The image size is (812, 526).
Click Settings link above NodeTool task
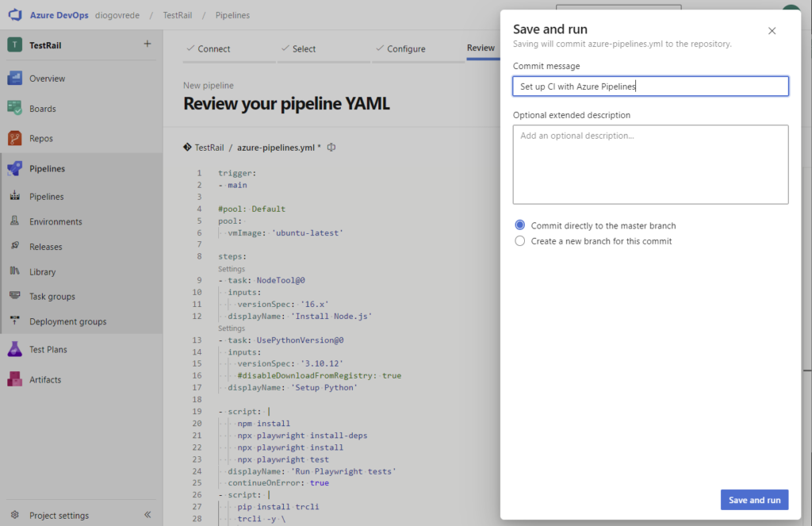tap(232, 269)
